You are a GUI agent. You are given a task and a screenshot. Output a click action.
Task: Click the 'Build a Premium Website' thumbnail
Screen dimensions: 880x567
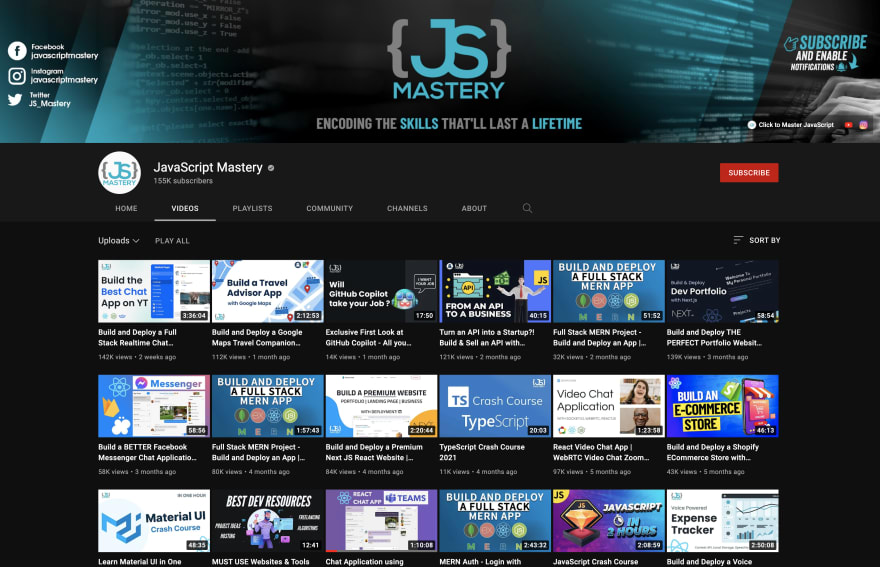tap(381, 406)
